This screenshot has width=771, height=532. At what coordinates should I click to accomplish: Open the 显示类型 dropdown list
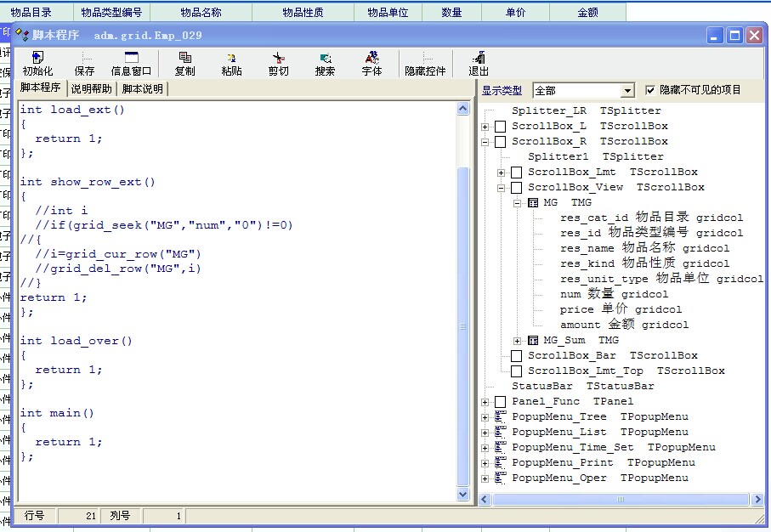click(627, 91)
